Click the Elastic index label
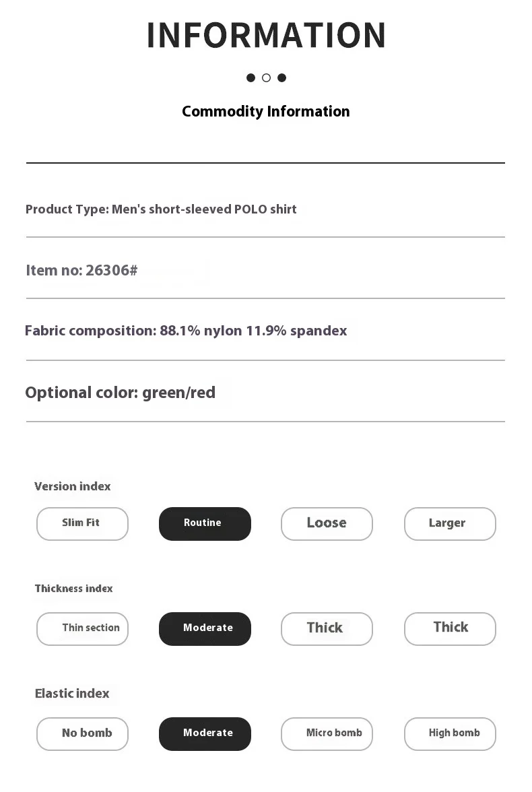 [72, 694]
